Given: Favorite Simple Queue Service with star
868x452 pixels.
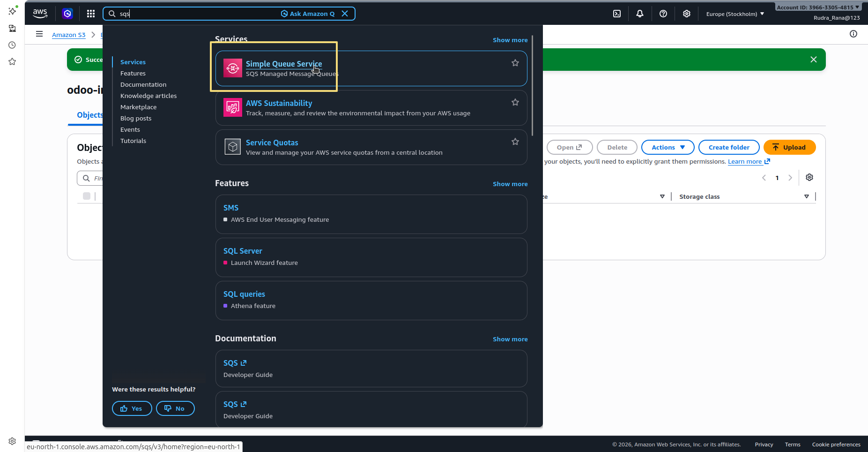Looking at the screenshot, I should pyautogui.click(x=515, y=63).
